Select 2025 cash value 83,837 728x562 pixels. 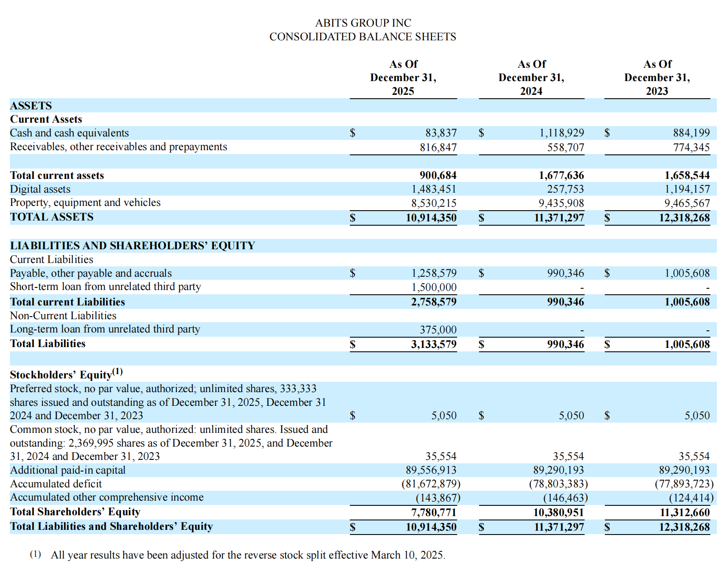tap(441, 133)
